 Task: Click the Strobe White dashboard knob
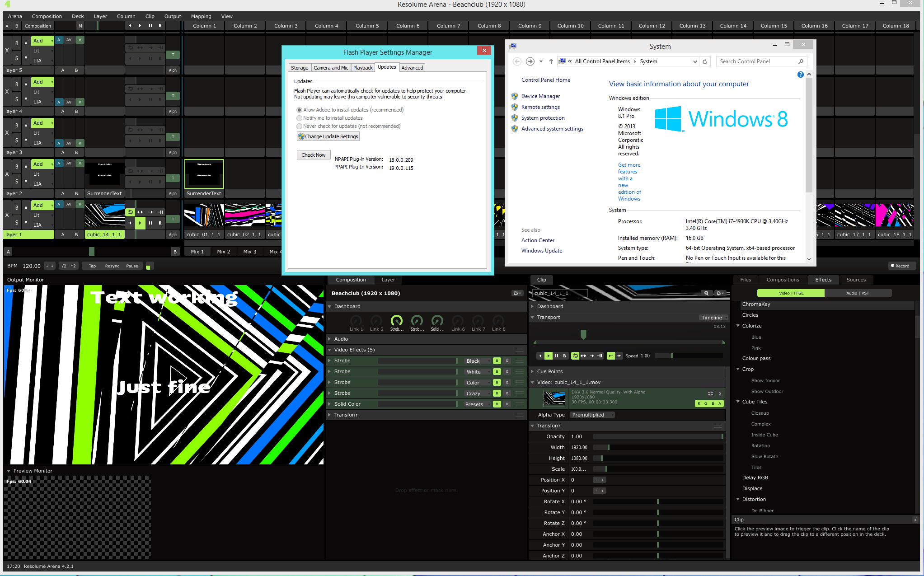click(417, 321)
